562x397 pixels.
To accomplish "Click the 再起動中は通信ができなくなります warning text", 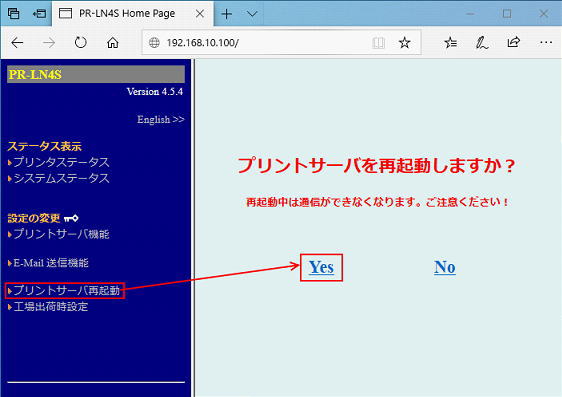I will pos(377,202).
